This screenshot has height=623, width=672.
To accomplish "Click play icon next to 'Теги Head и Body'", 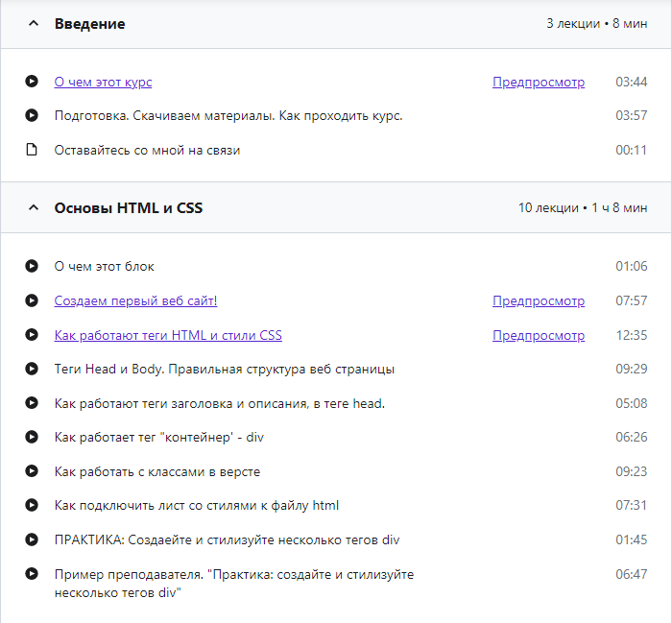I will point(32,370).
